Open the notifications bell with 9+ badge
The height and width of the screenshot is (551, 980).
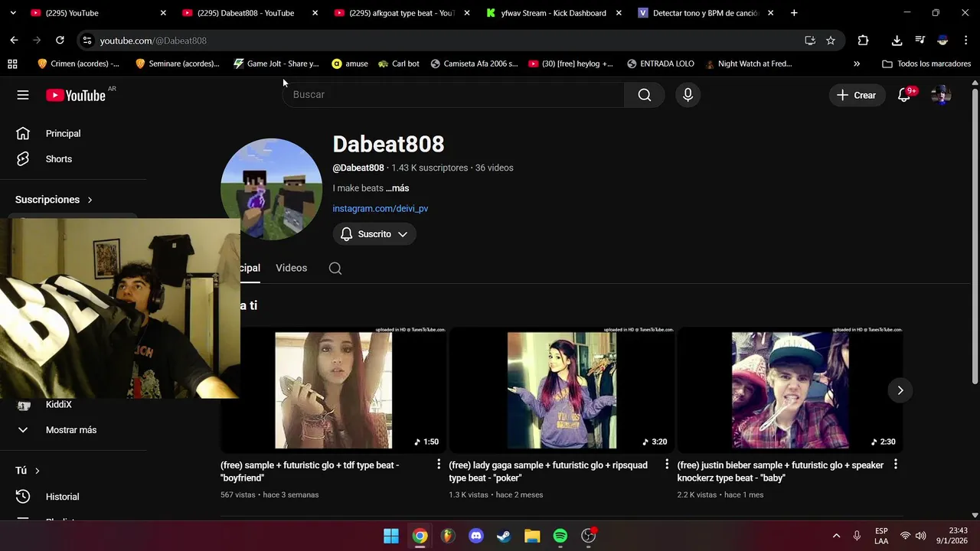tap(904, 95)
